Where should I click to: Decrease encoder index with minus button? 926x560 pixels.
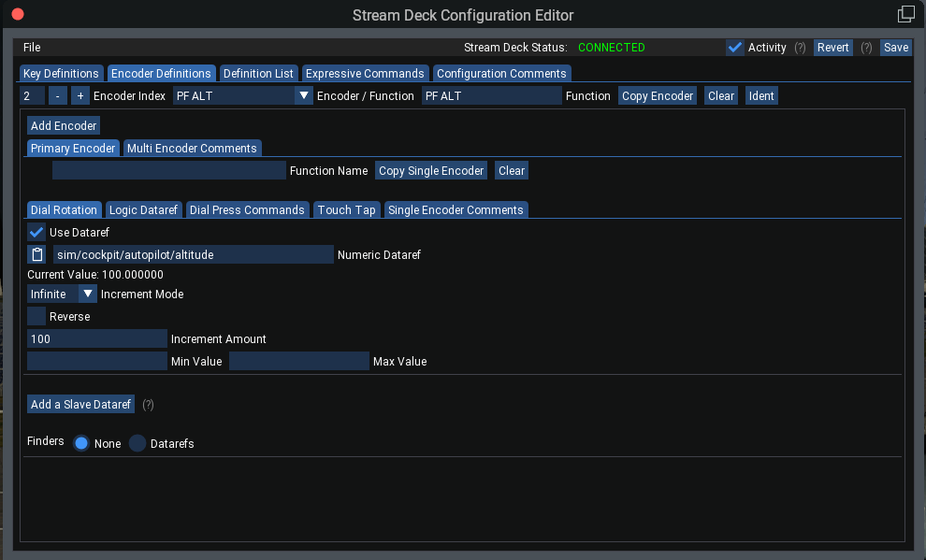[x=57, y=95]
